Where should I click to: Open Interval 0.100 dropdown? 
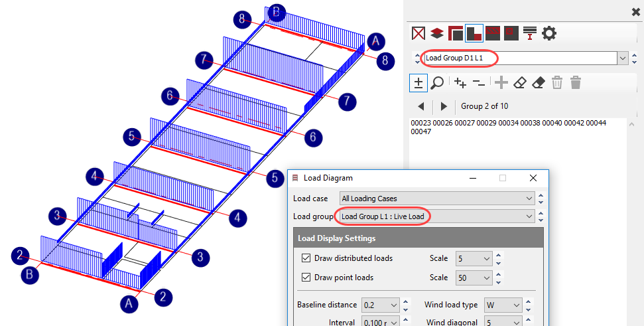(x=380, y=321)
